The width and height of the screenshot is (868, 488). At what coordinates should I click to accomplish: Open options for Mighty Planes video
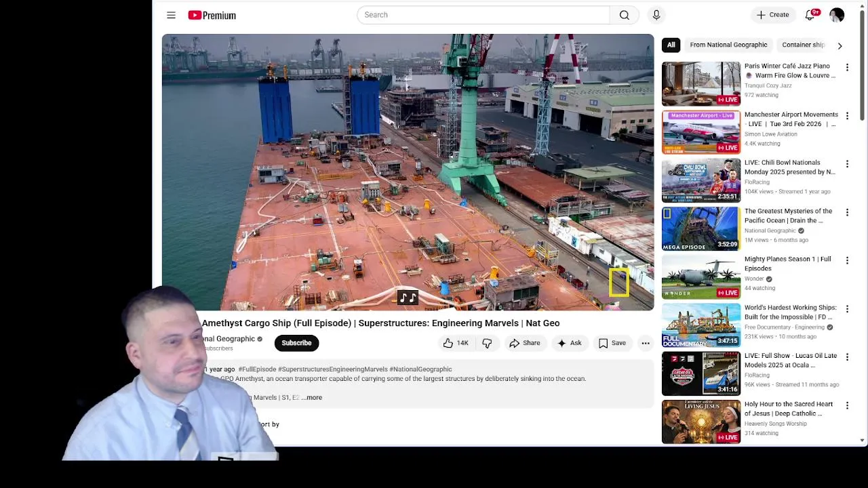(847, 260)
